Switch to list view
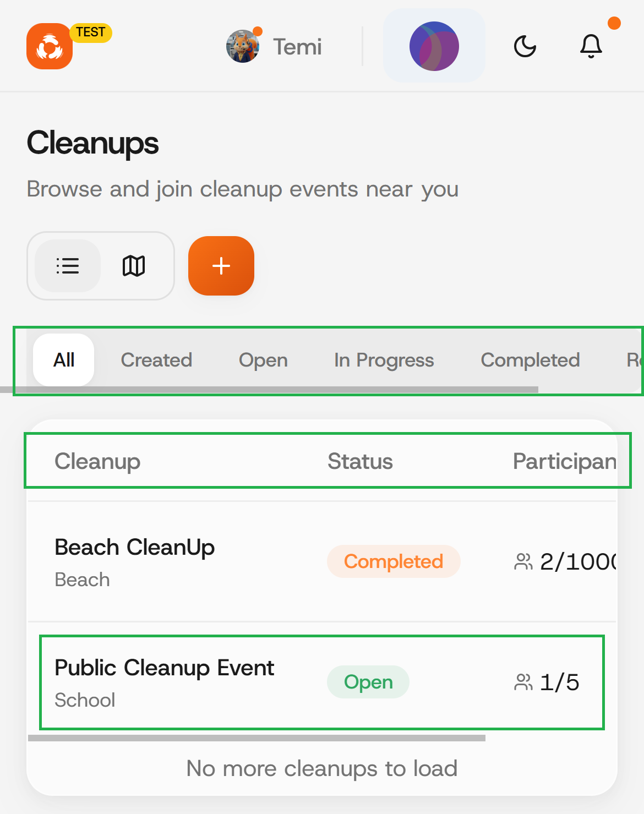The image size is (644, 814). point(68,266)
